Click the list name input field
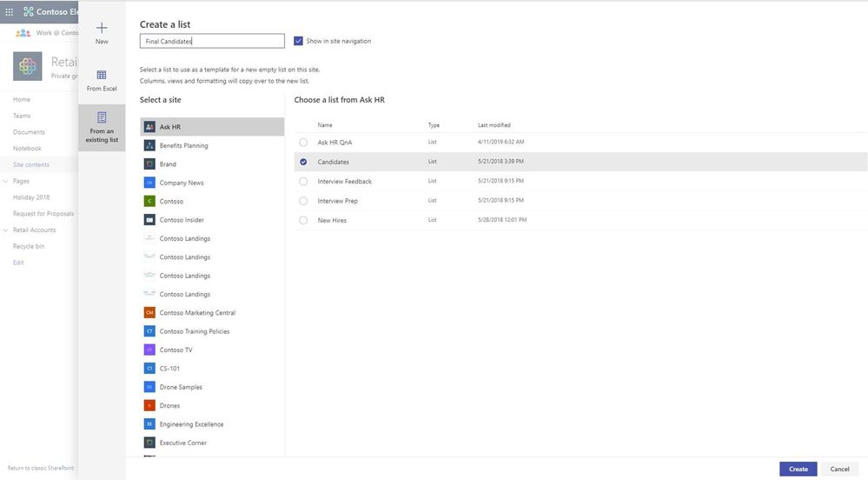Screen dimensions: 868x480 212,41
